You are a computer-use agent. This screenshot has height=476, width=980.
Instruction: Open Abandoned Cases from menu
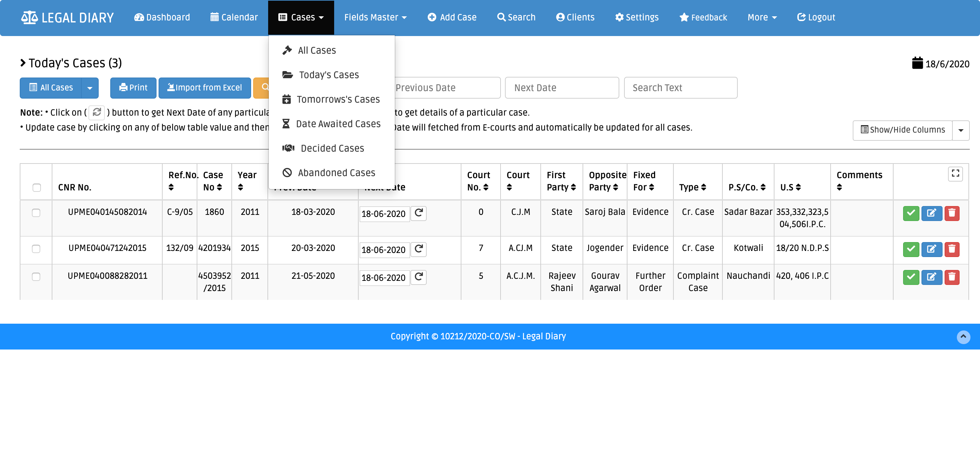tap(332, 173)
